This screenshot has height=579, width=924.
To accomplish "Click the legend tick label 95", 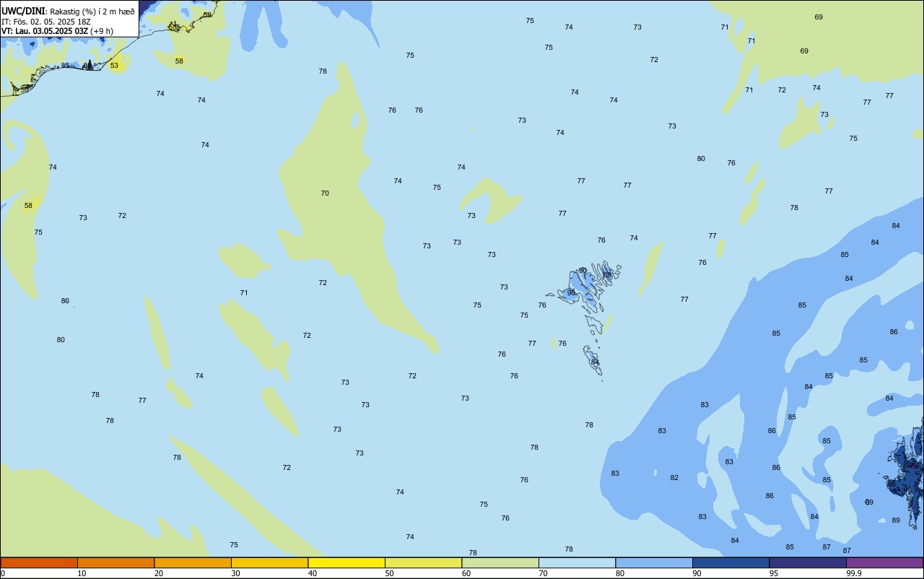I will [x=774, y=573].
